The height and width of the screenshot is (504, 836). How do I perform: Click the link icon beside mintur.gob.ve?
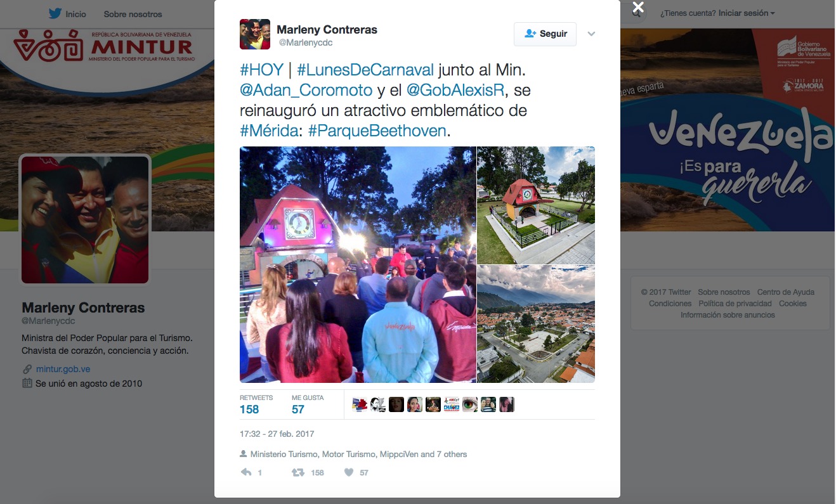click(x=27, y=369)
